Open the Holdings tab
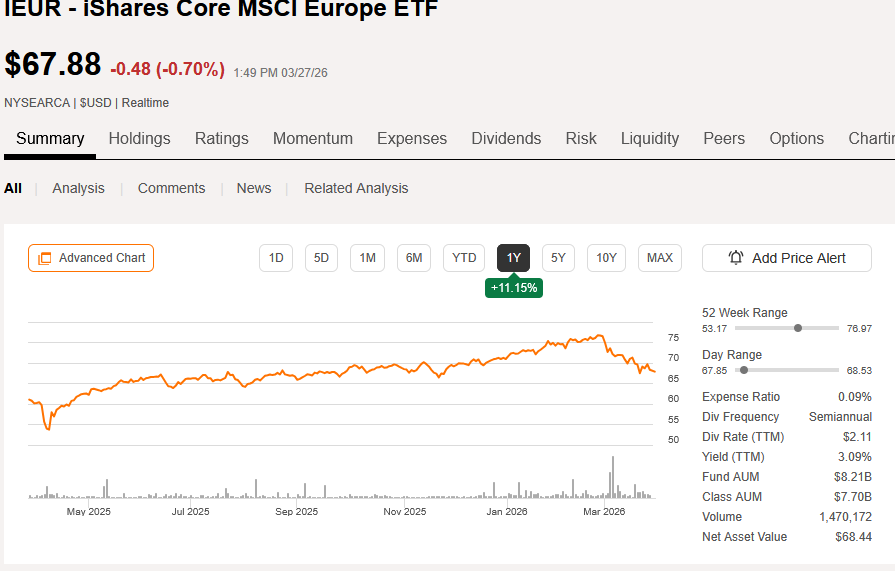Screen dimensions: 895x571 pos(139,139)
